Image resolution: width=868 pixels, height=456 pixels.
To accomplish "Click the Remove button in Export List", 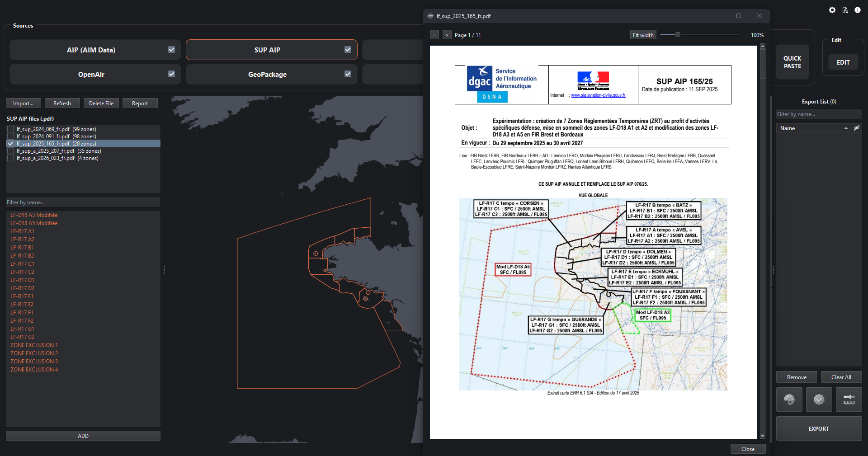I will click(x=797, y=377).
